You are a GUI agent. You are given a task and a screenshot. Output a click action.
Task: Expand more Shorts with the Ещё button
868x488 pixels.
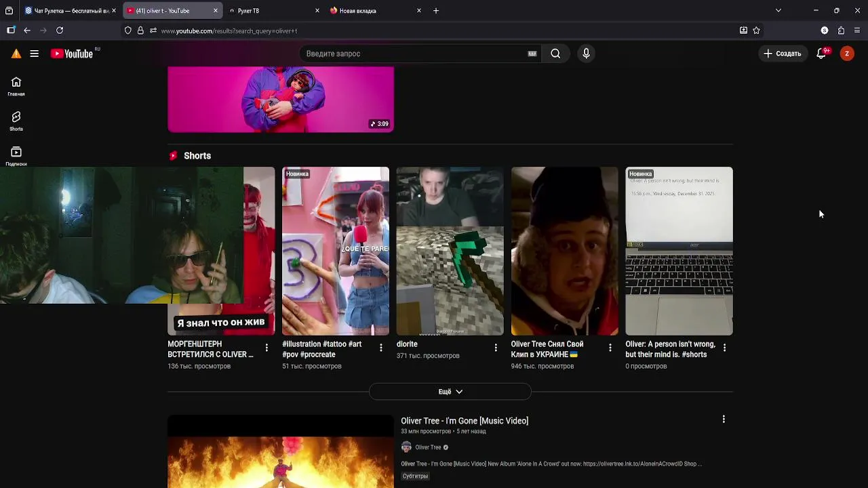point(450,392)
